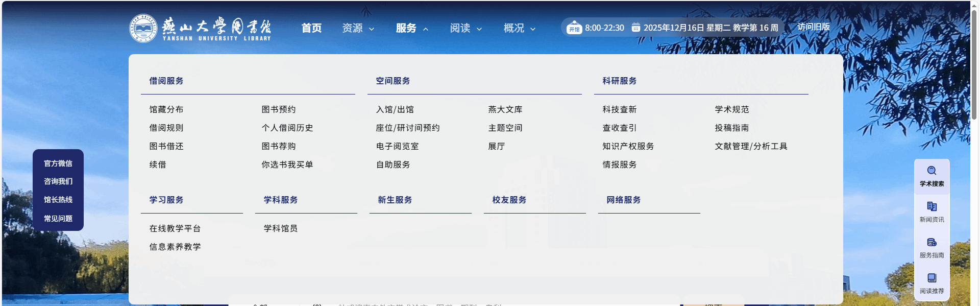Click the 开馆 opening hours icon
Image resolution: width=980 pixels, height=306 pixels.
point(574,28)
